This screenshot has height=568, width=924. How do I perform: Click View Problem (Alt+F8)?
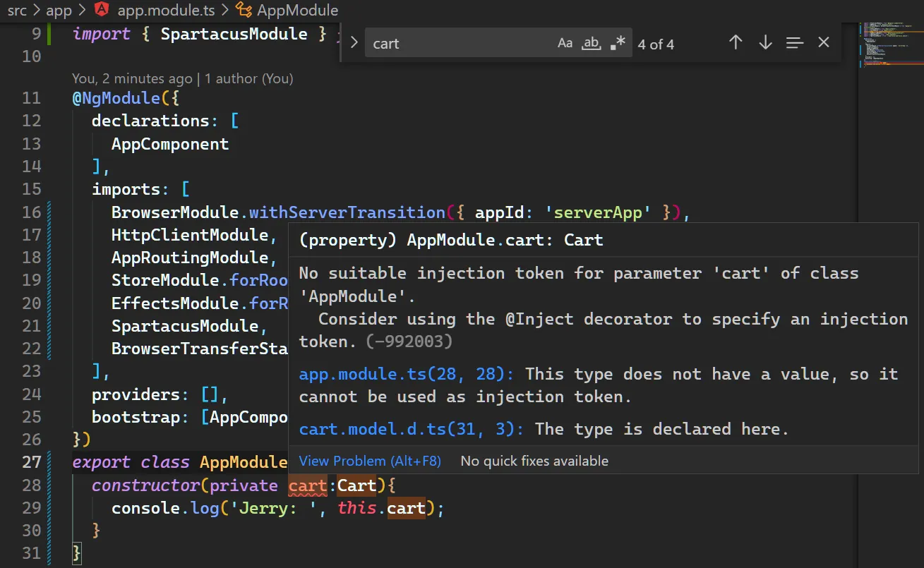pos(370,461)
